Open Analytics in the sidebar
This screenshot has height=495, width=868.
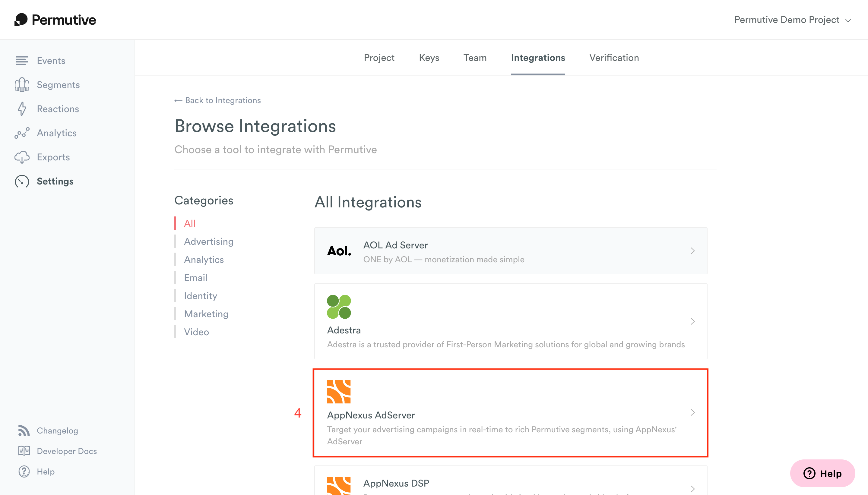[x=56, y=133]
